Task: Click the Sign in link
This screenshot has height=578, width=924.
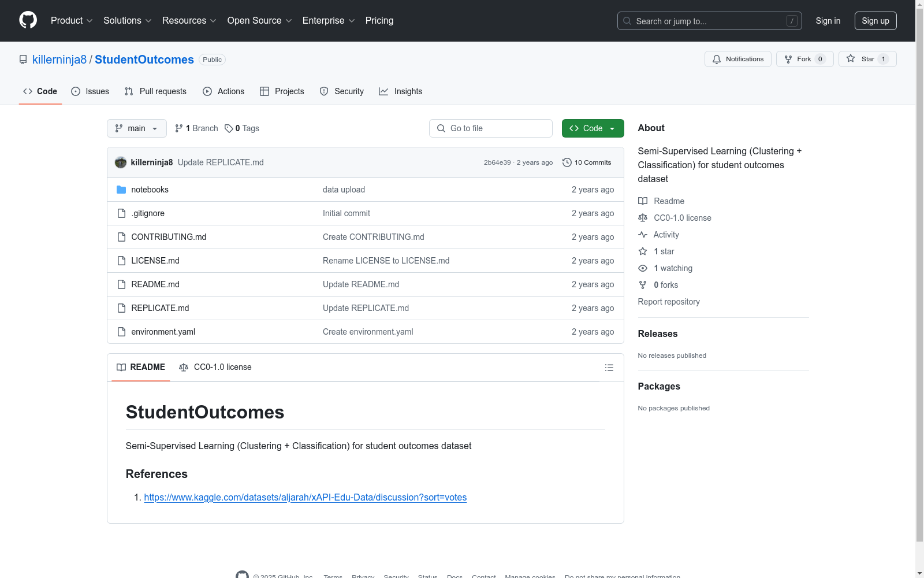Action: 828,21
